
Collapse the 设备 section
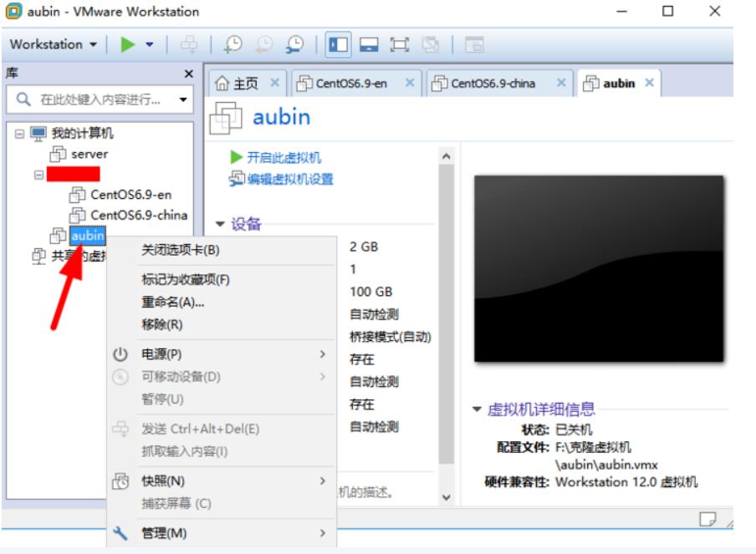220,224
